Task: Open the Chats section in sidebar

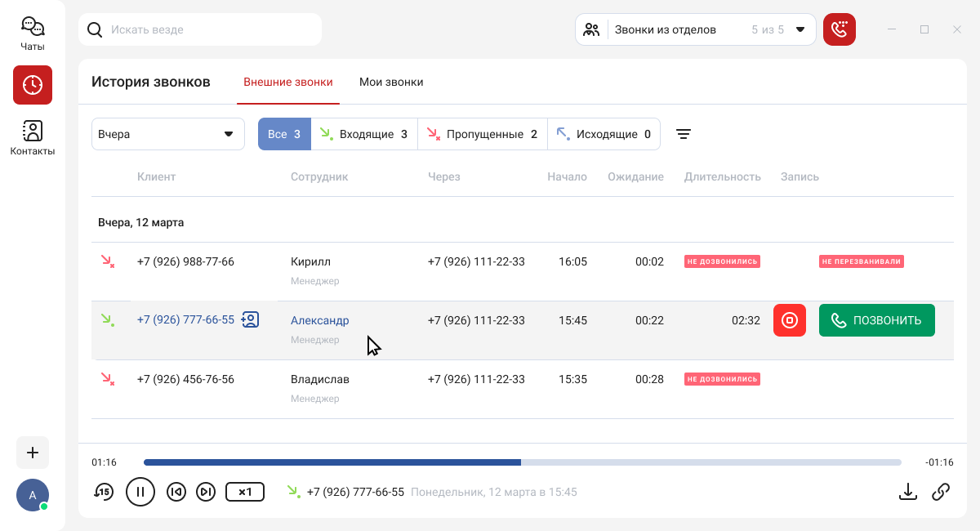Action: pyautogui.click(x=33, y=33)
